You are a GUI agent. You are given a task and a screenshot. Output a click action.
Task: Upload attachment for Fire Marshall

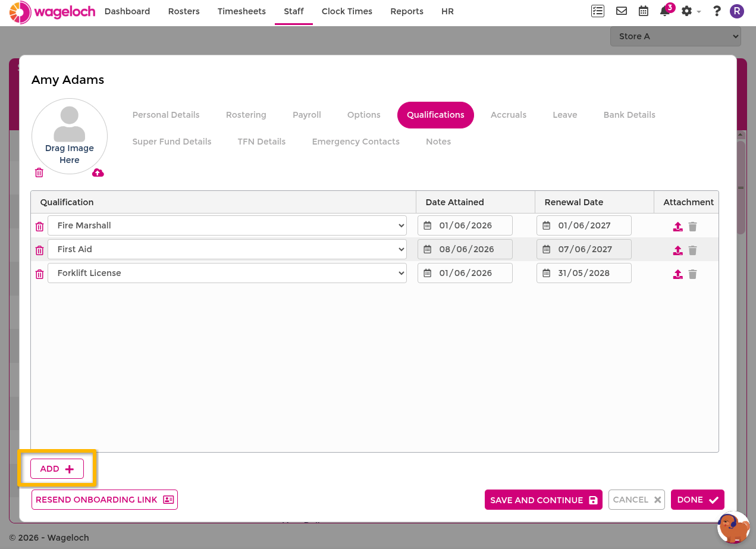(677, 226)
